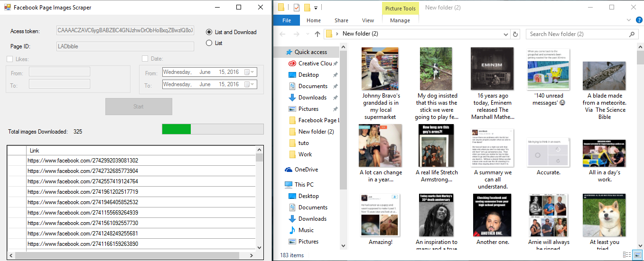Select the List radio button
Viewport: 644px width, 261px height.
click(214, 43)
